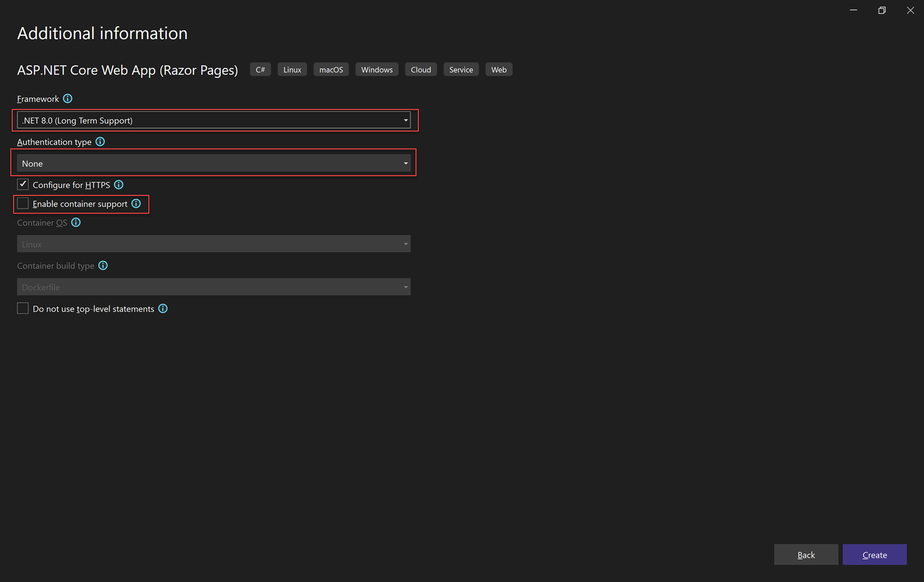Expand the Framework version dropdown
This screenshot has width=924, height=582.
[x=406, y=120]
